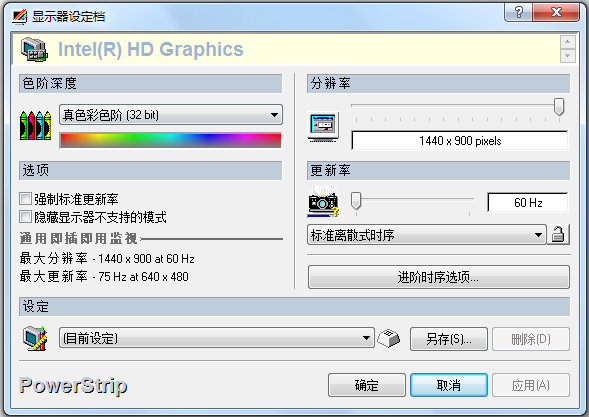
Task: Click the adapter list up arrow
Action: 568,42
